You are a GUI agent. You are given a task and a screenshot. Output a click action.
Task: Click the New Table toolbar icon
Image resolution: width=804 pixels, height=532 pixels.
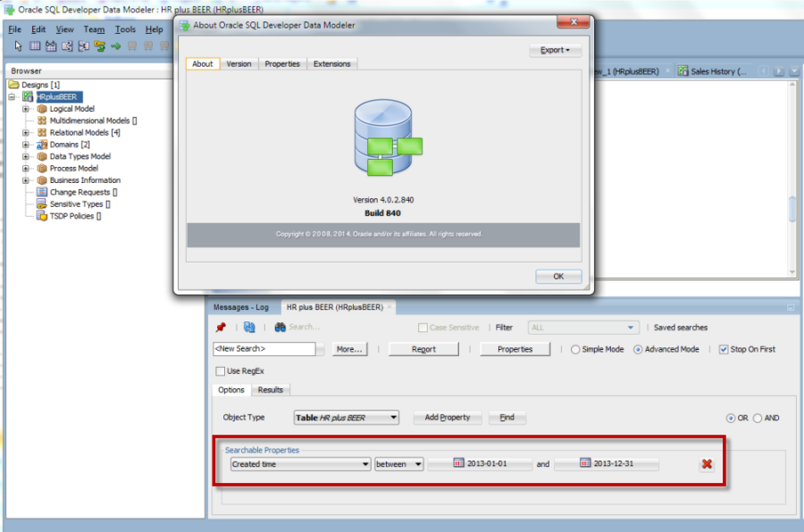coord(35,46)
